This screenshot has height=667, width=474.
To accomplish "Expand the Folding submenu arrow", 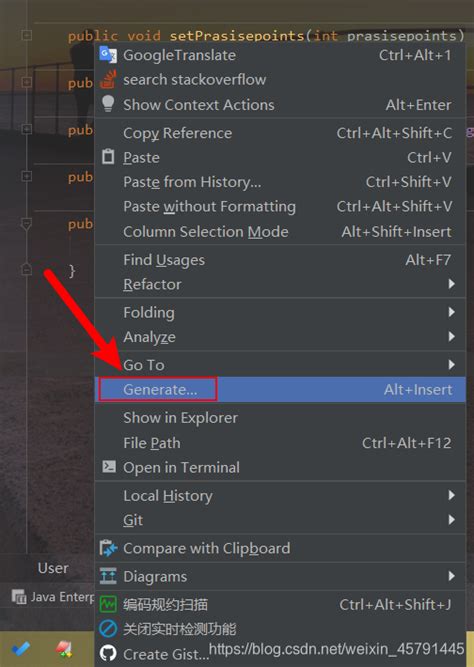I will click(x=451, y=312).
